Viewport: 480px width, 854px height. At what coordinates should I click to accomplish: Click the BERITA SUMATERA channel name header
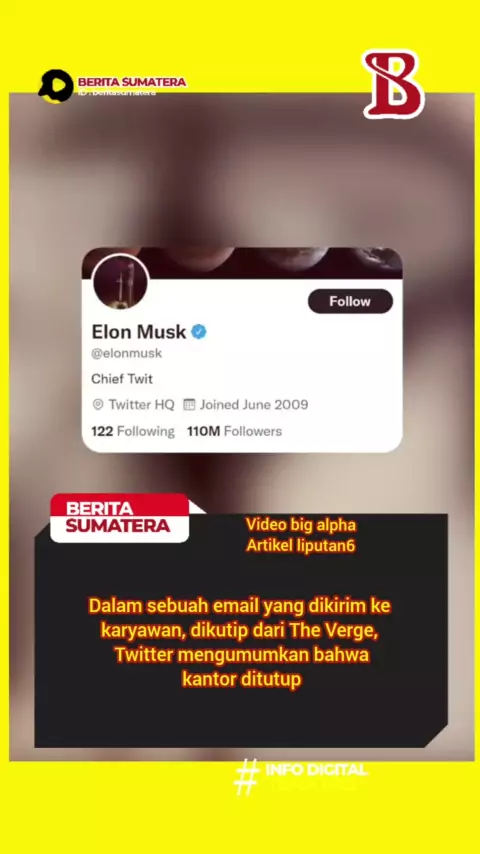click(132, 82)
